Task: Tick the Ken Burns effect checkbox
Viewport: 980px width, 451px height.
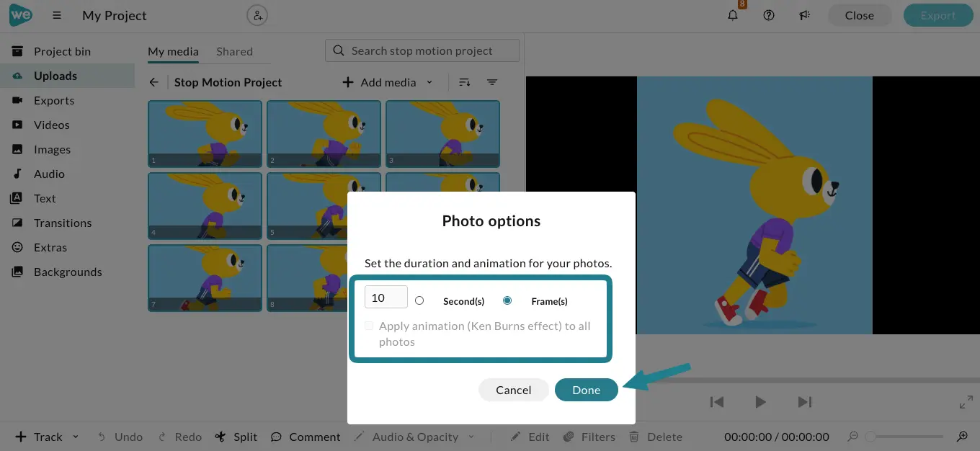Action: pyautogui.click(x=369, y=326)
